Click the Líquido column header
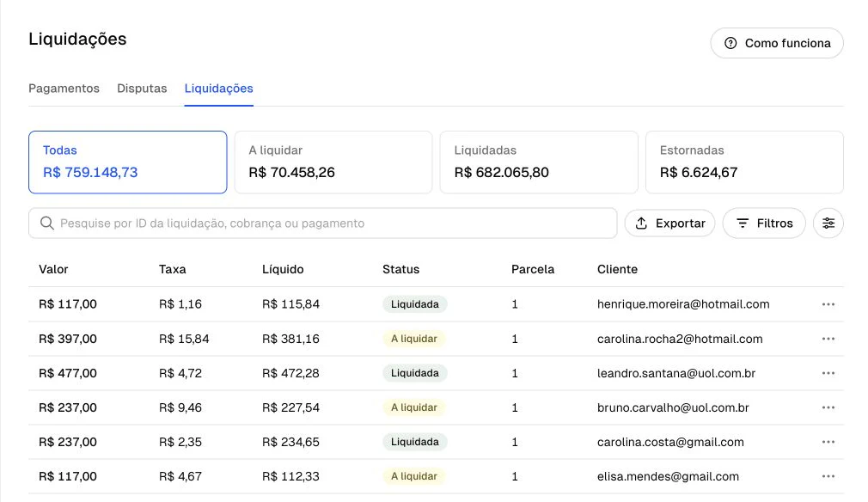This screenshot has height=502, width=868. coord(283,270)
